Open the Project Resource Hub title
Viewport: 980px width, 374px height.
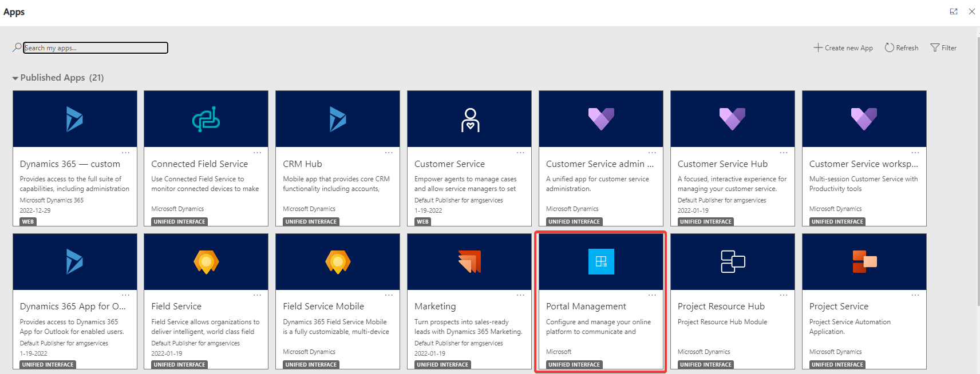(721, 307)
